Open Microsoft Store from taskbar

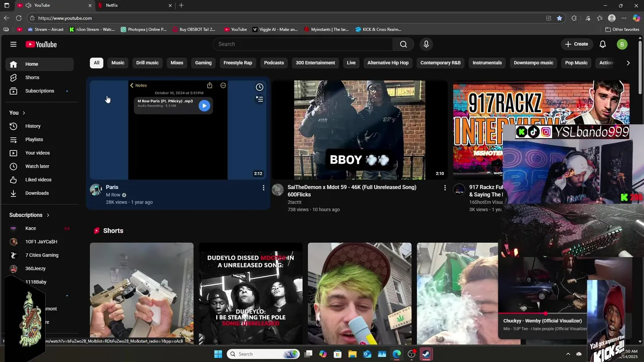(x=338, y=354)
